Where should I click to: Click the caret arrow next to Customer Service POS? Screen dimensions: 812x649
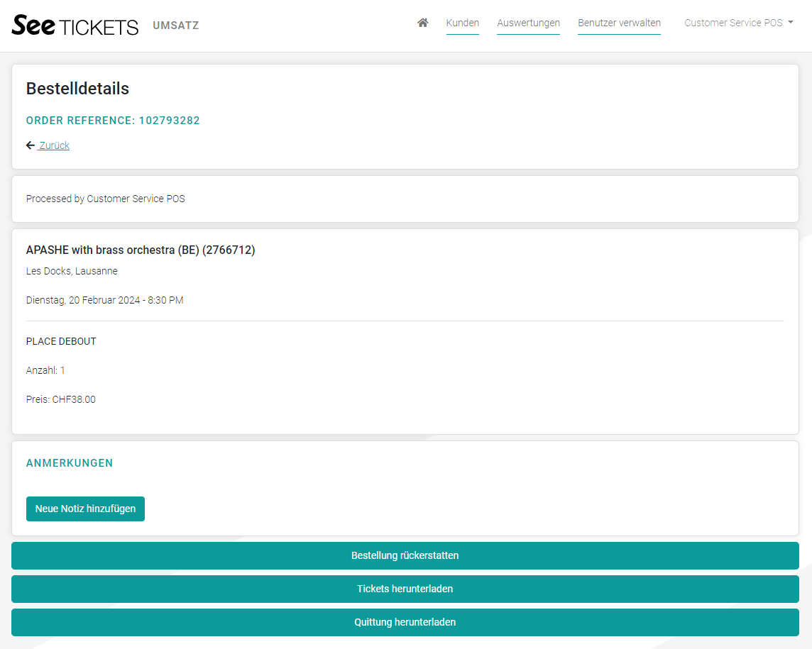pos(791,23)
